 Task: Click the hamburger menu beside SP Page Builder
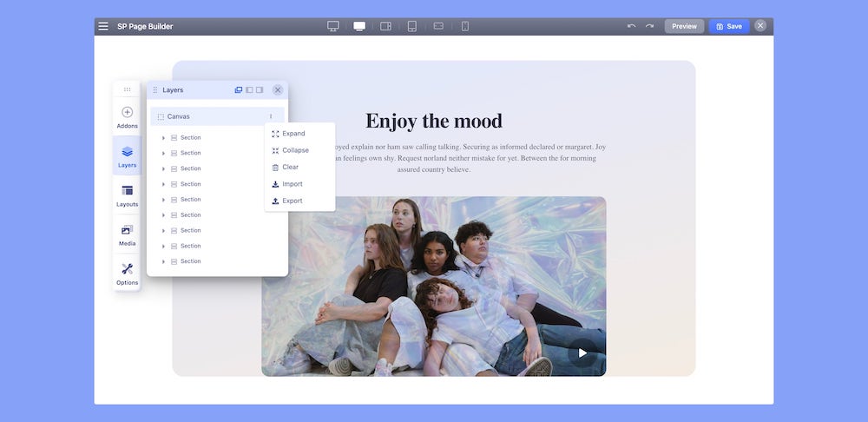click(103, 26)
